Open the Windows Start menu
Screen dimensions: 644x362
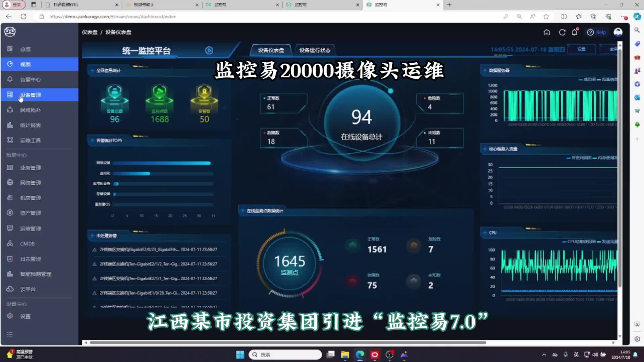240,354
